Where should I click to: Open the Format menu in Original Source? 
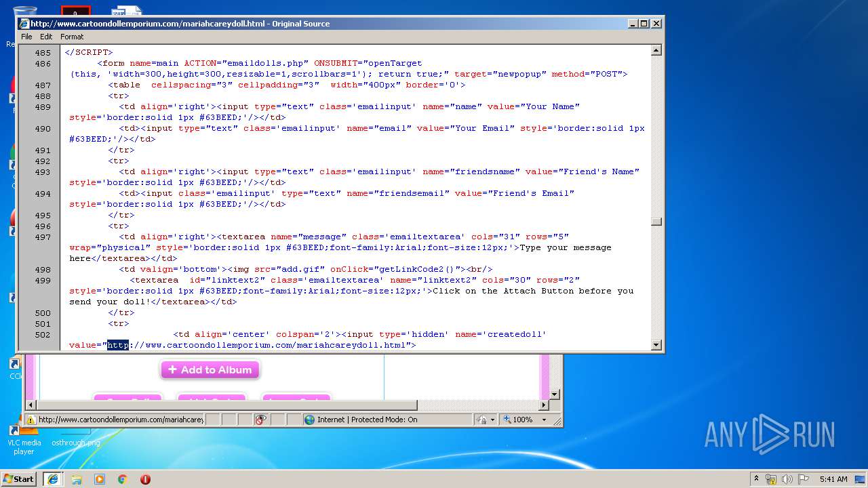pos(72,37)
